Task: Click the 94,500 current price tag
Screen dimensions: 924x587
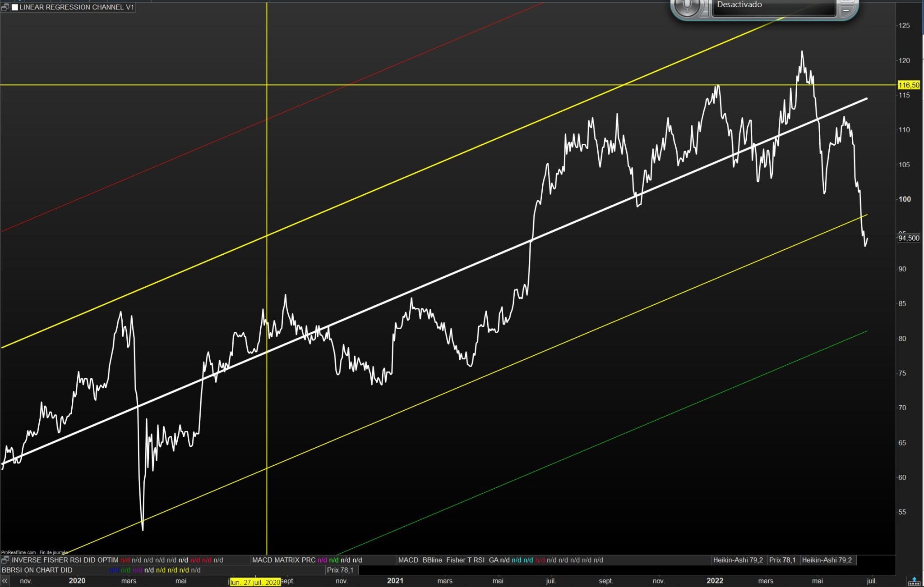Action: click(x=909, y=238)
